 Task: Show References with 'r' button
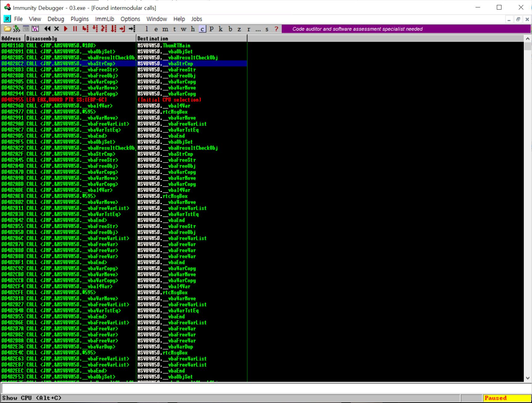coord(249,29)
